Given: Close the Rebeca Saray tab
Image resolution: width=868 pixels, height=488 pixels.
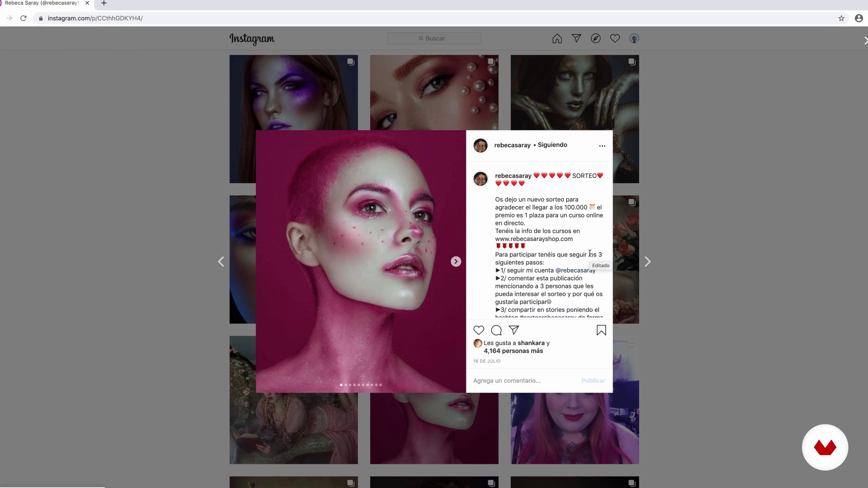Looking at the screenshot, I should 87,3.
